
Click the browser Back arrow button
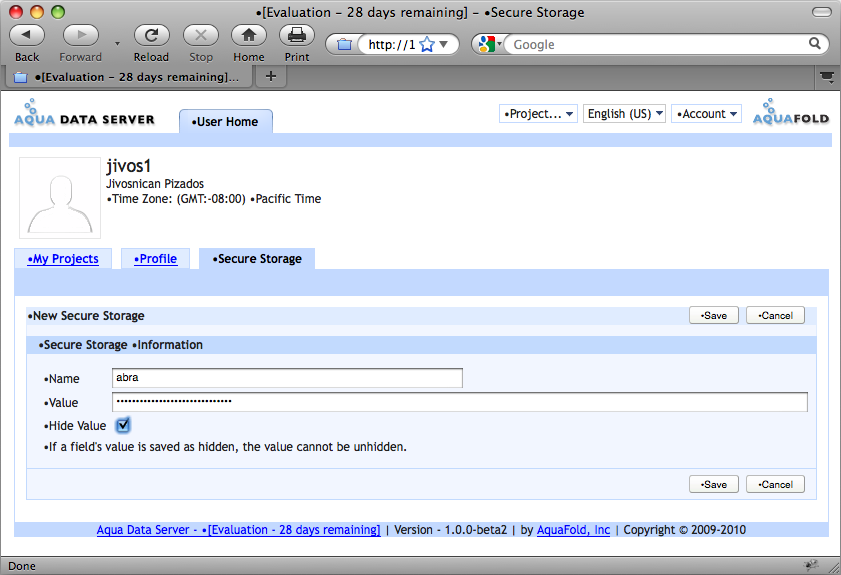27,35
